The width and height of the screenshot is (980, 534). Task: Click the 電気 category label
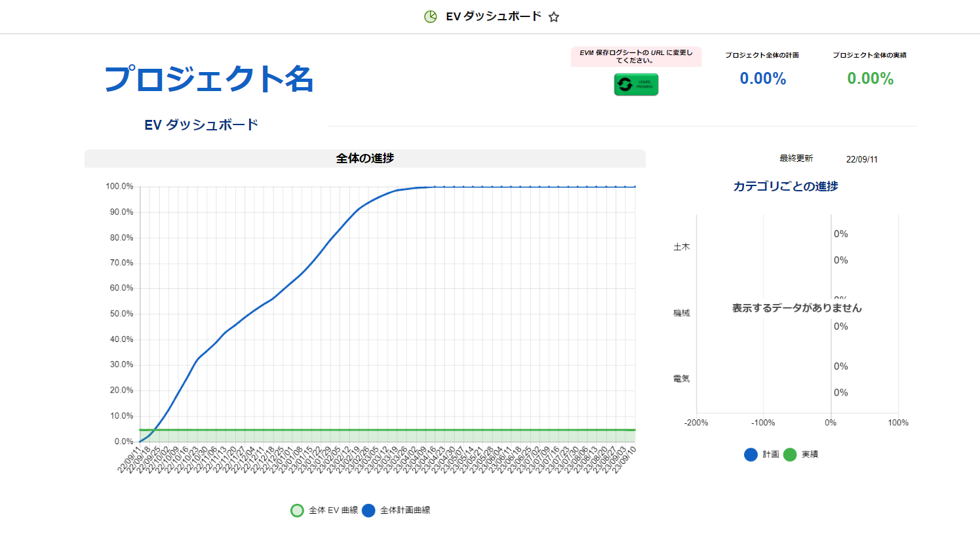(682, 379)
